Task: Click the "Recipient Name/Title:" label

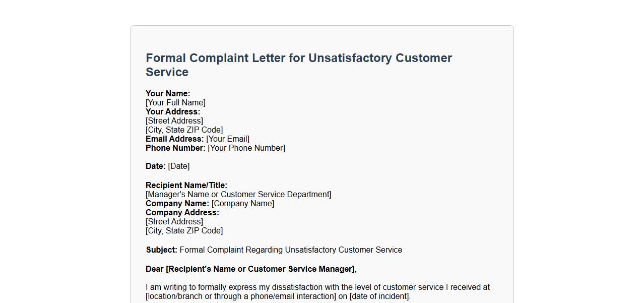Action: pos(186,186)
